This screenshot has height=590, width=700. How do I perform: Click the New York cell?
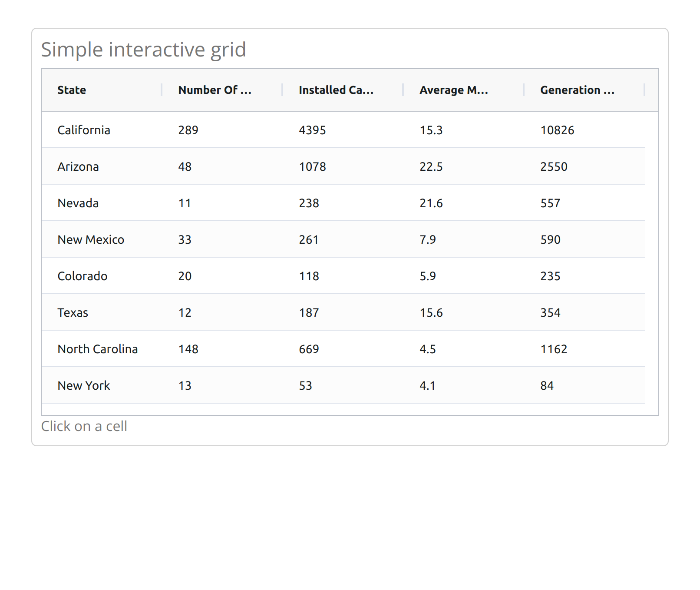[x=102, y=385]
